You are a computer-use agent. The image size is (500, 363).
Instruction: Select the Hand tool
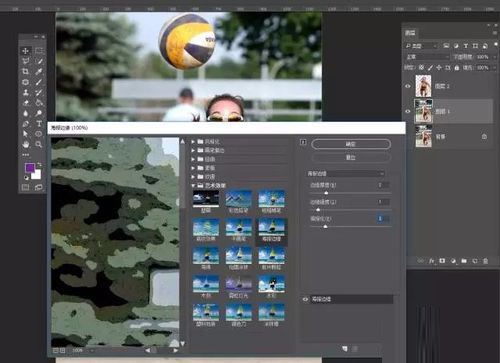(x=26, y=144)
